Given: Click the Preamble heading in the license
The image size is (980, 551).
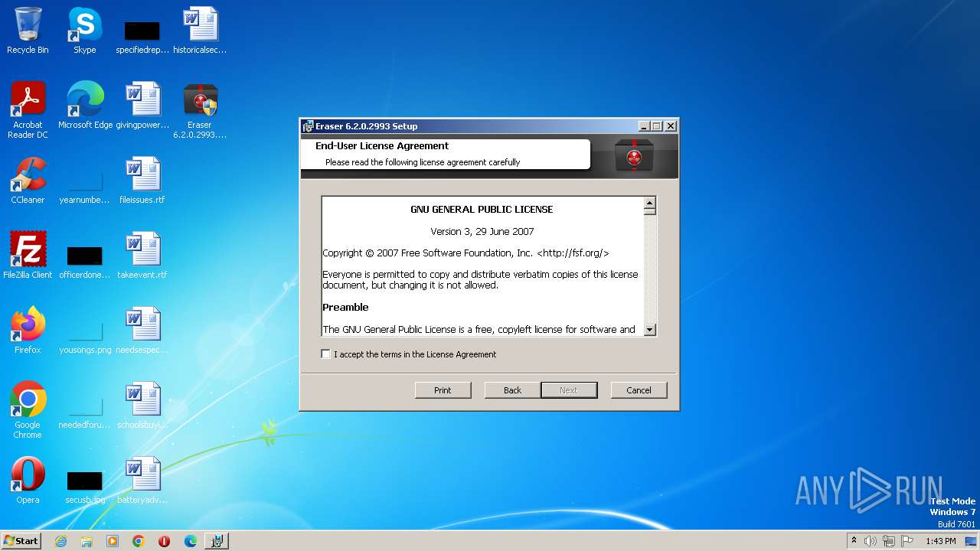Looking at the screenshot, I should [x=345, y=308].
